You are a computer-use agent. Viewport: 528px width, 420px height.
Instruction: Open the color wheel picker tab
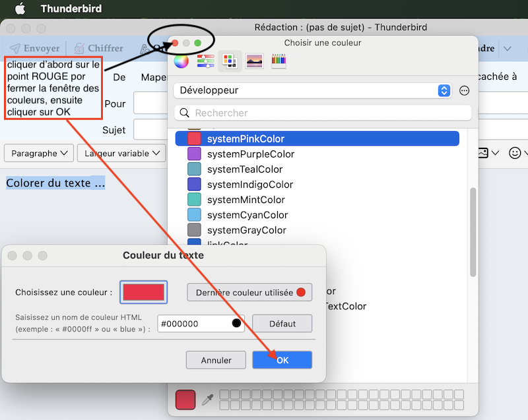181,61
